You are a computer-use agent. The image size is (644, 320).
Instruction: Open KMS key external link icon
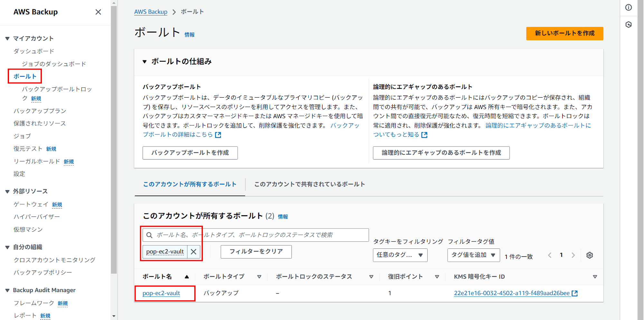[575, 293]
